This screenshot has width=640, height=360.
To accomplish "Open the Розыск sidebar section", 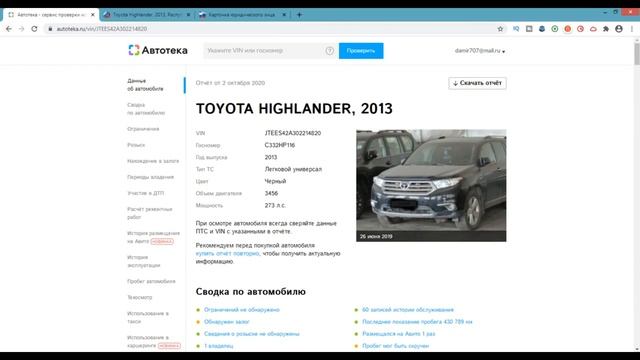I will tap(136, 145).
